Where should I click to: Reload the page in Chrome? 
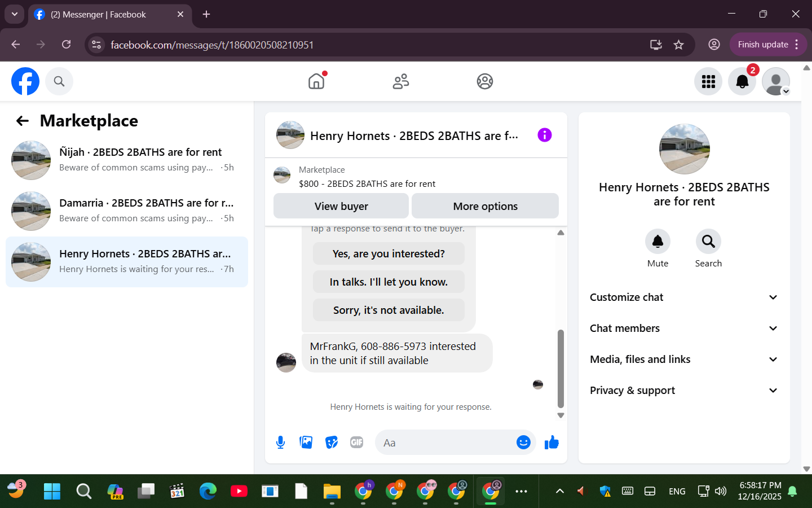tap(67, 45)
